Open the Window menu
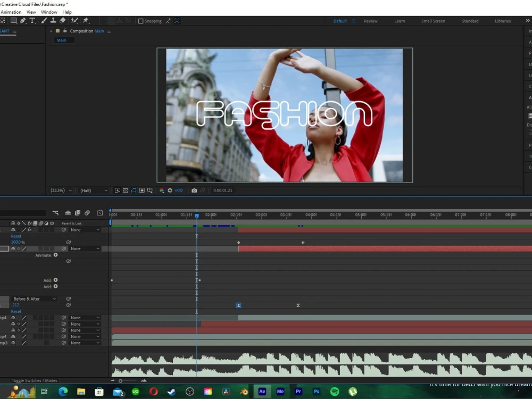This screenshot has height=399, width=532. [x=49, y=12]
